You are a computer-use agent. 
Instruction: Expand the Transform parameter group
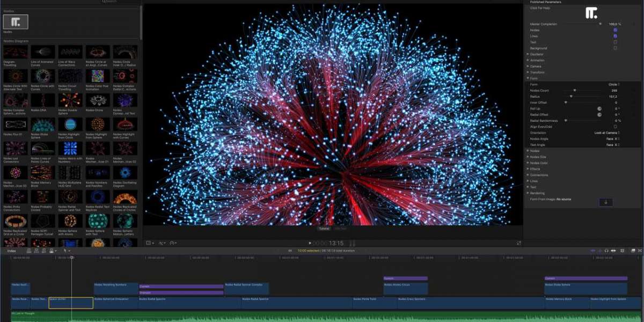point(528,72)
